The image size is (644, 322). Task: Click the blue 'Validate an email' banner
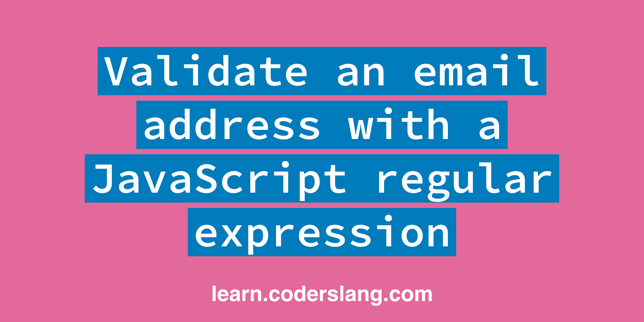321,70
